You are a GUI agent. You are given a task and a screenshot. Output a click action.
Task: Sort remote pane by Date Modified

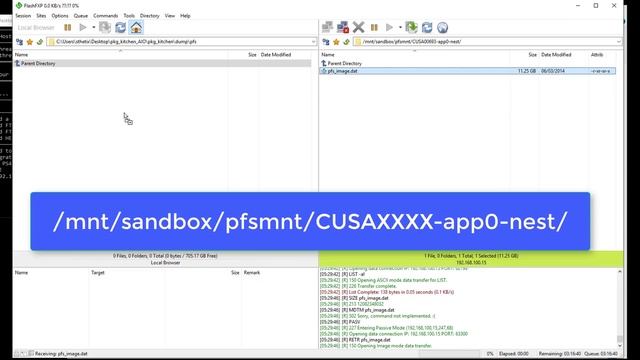point(556,55)
